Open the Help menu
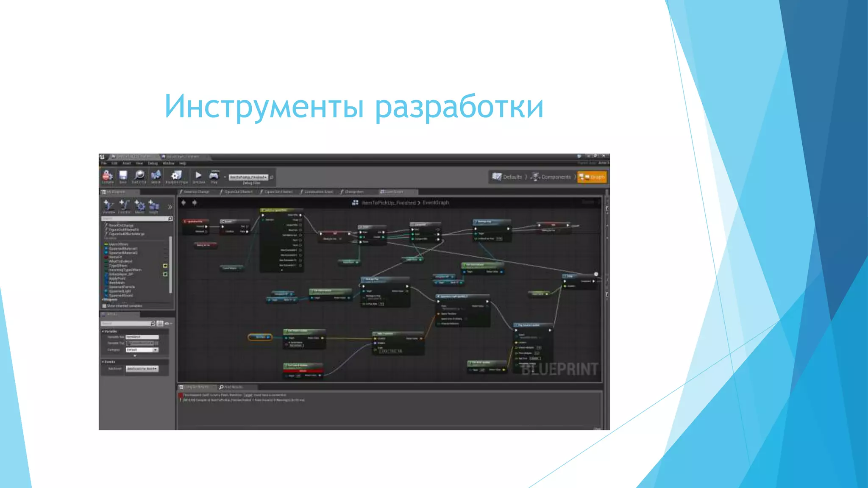 point(183,163)
